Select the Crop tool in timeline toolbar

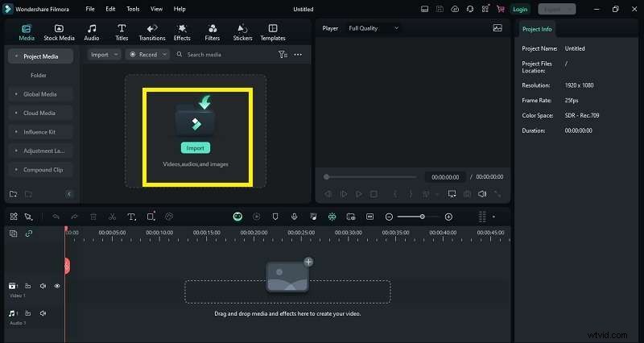[151, 217]
